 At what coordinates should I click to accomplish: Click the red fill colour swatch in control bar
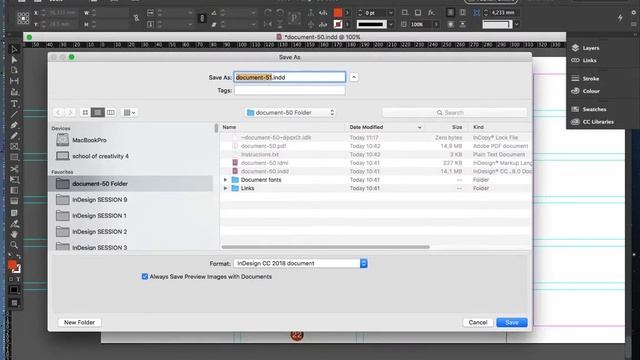(338, 13)
